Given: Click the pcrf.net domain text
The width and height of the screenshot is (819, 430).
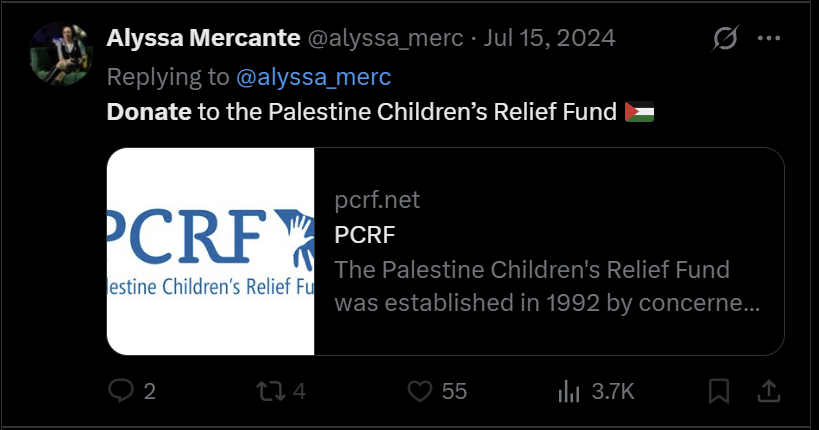Looking at the screenshot, I should click(x=377, y=200).
